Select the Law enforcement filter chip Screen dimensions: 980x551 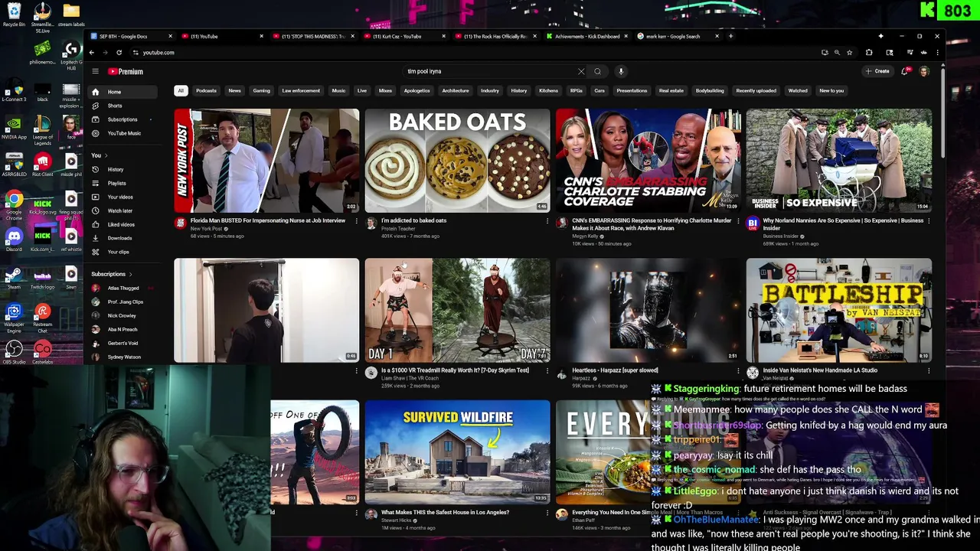click(x=301, y=90)
